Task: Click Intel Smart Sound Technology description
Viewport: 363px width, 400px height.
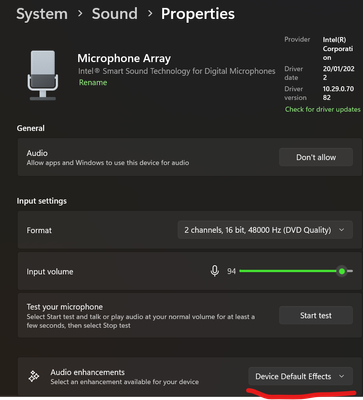Action: (177, 71)
